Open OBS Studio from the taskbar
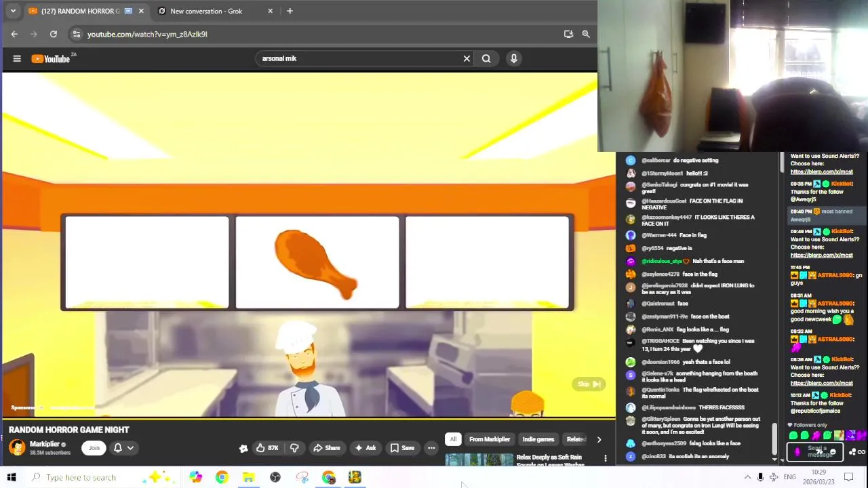This screenshot has width=868, height=488. 275,477
